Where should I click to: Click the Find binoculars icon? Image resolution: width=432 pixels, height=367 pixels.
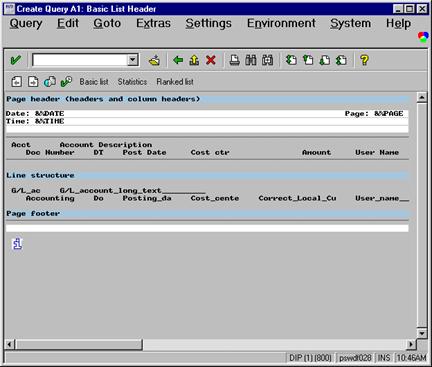pos(251,60)
